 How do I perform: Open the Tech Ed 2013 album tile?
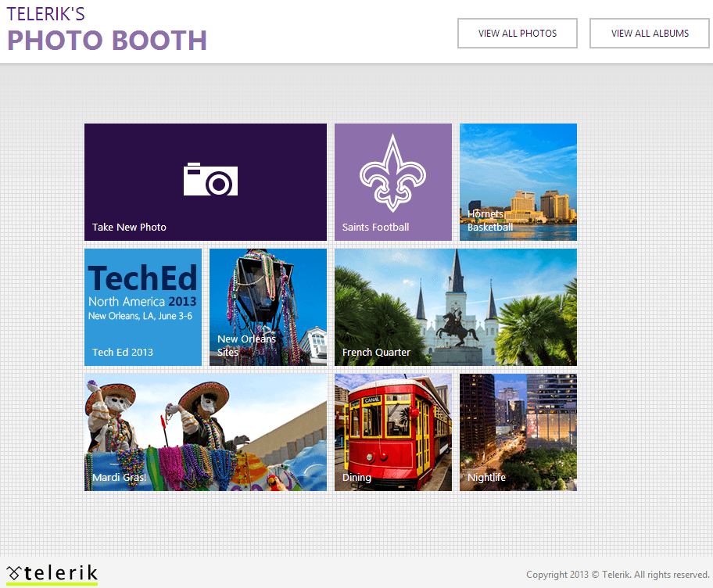click(143, 307)
